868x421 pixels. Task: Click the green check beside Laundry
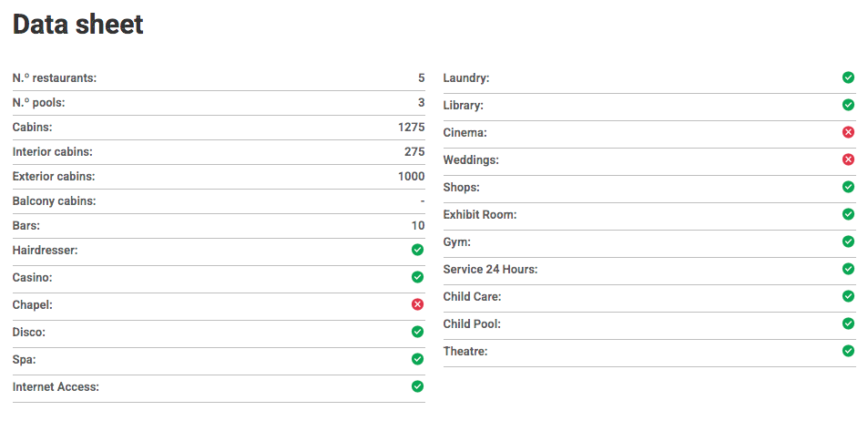coord(848,77)
